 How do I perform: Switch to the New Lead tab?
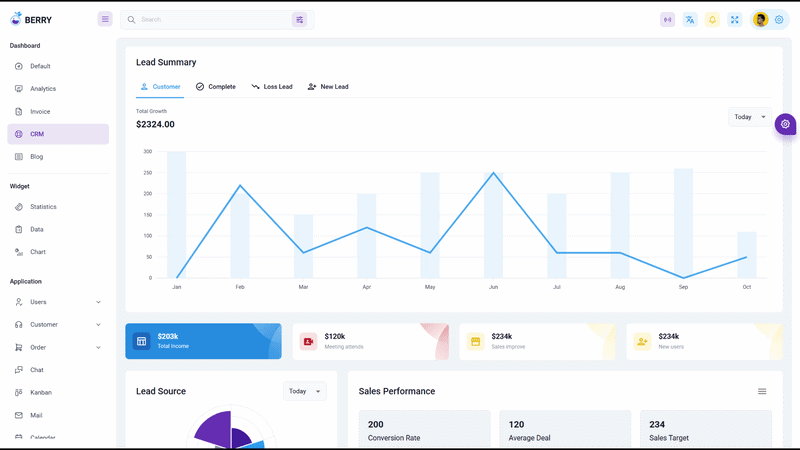(328, 87)
